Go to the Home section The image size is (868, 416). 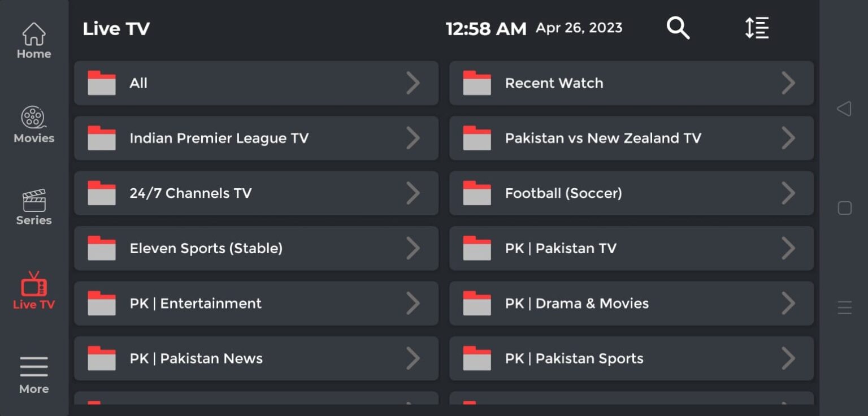click(x=34, y=41)
